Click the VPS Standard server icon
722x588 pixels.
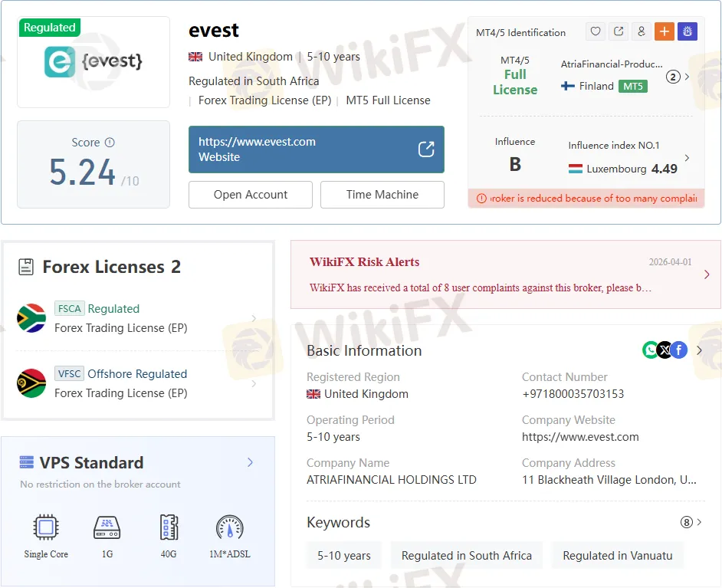click(x=27, y=462)
